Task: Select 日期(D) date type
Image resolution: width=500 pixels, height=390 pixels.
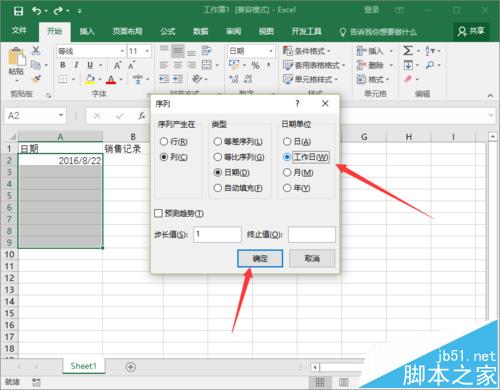Action: tap(232, 172)
